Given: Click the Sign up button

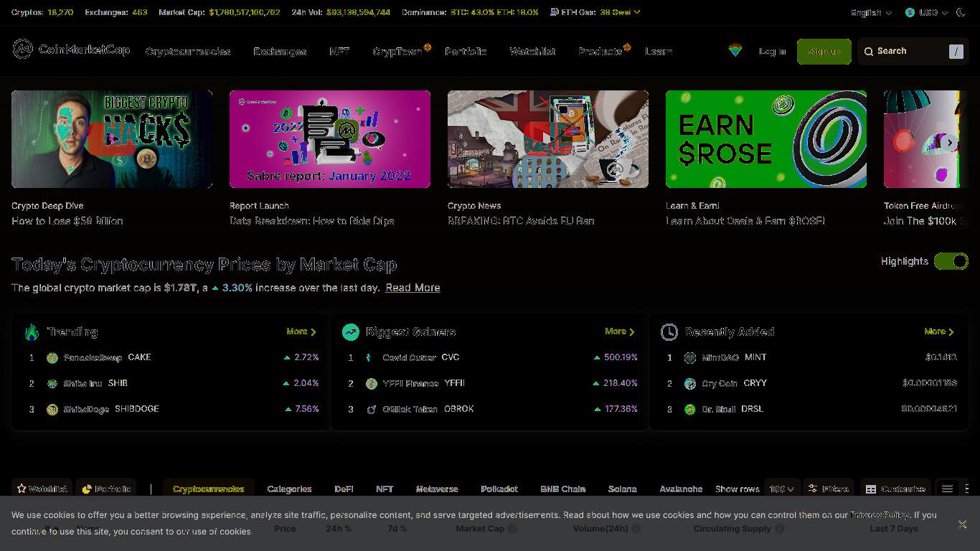Looking at the screenshot, I should pyautogui.click(x=824, y=52).
